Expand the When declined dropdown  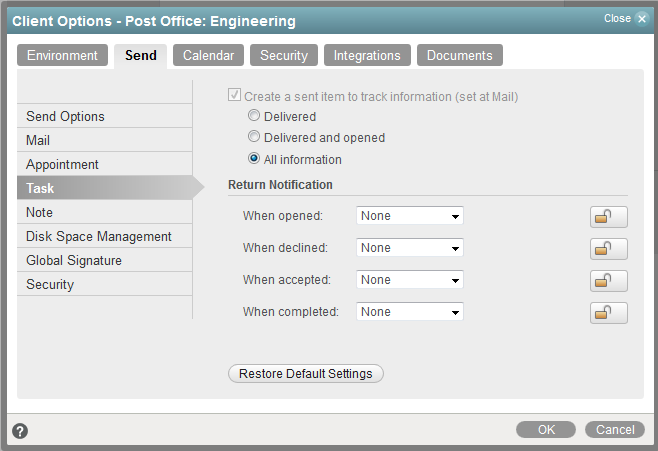(x=410, y=248)
